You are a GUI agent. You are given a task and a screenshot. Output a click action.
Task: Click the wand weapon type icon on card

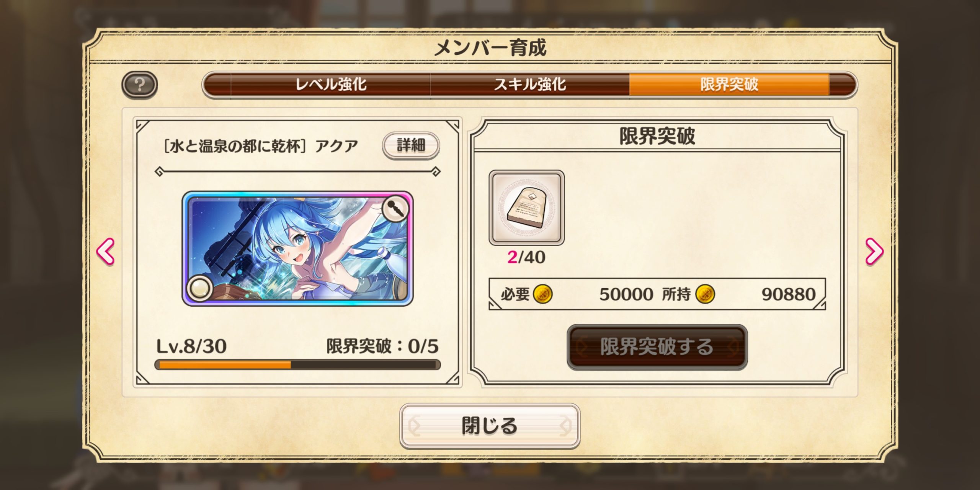click(396, 209)
